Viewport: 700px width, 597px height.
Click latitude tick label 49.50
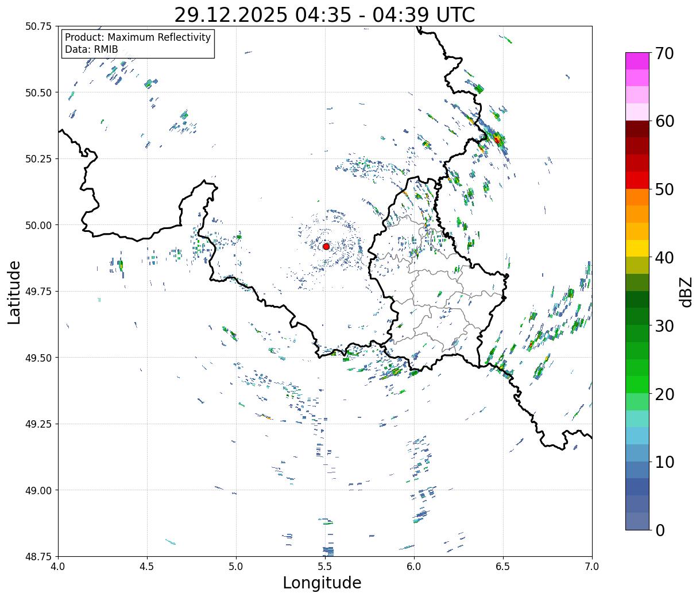point(39,358)
